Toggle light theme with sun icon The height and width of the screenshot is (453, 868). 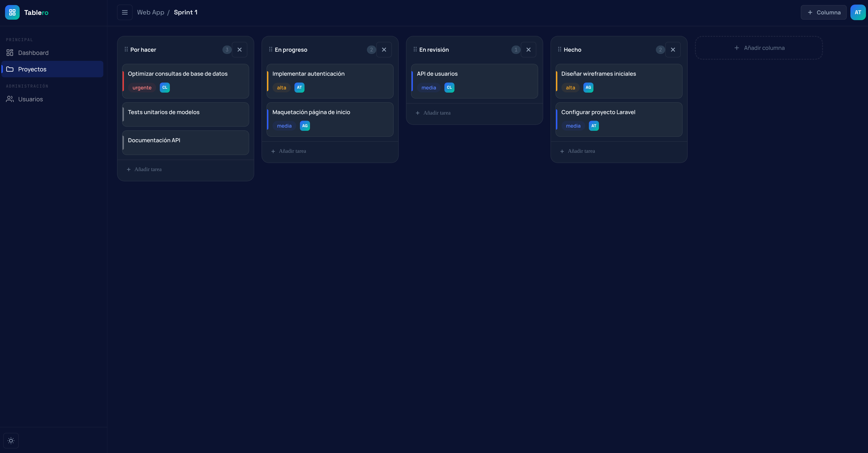point(11,440)
